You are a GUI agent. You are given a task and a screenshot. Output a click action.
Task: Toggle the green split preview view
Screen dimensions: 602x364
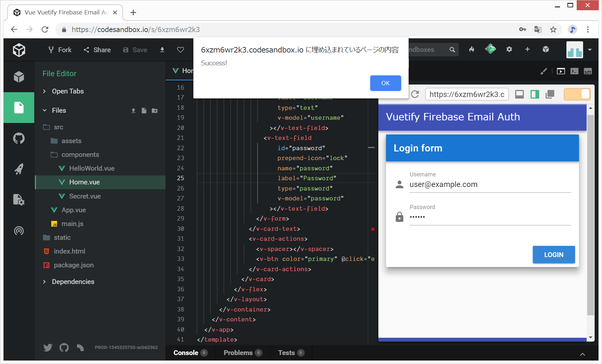(535, 94)
